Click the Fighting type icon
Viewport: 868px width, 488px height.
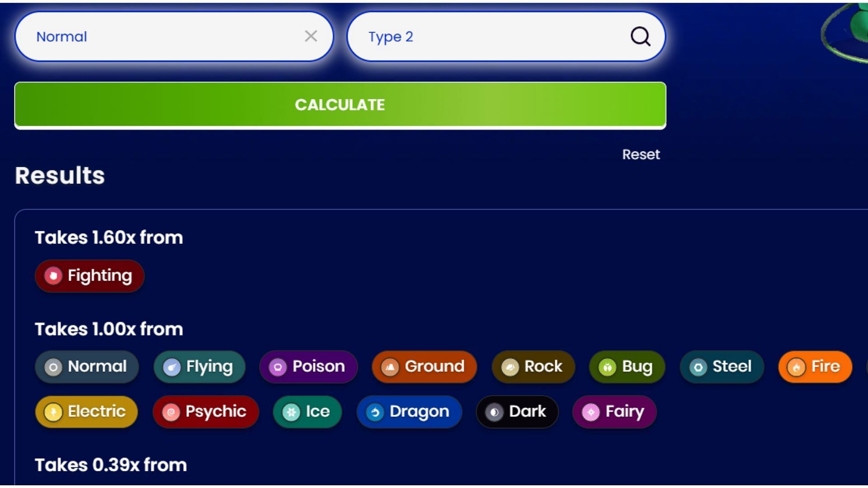click(x=53, y=275)
